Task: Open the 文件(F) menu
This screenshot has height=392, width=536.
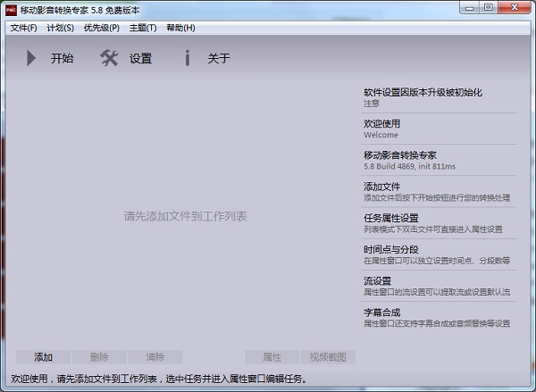Action: pos(24,28)
